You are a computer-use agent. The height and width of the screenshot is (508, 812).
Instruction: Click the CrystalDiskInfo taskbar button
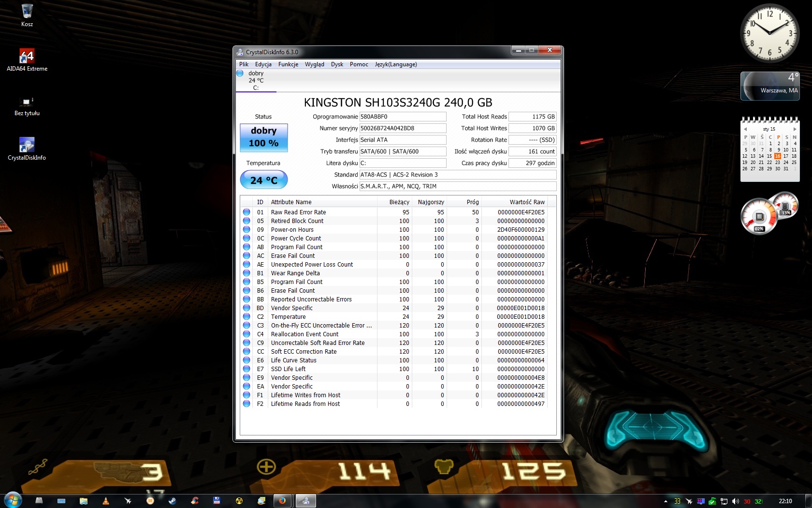(x=305, y=501)
